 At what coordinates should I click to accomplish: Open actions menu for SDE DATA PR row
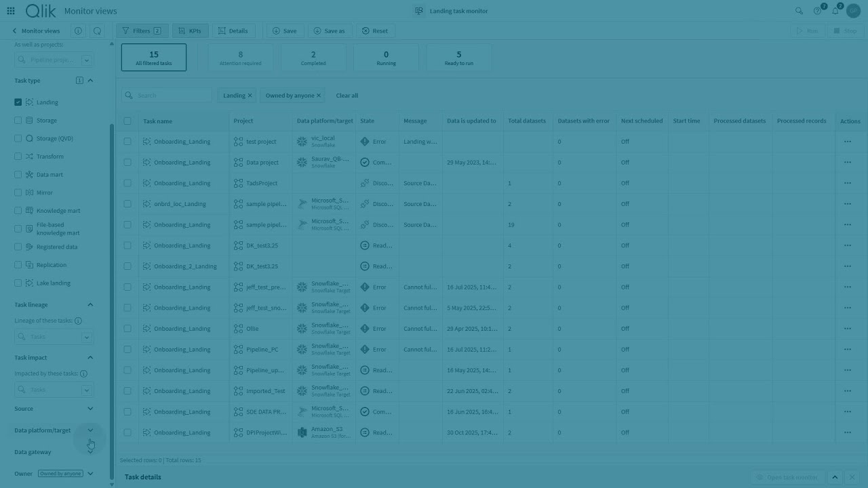(x=848, y=411)
